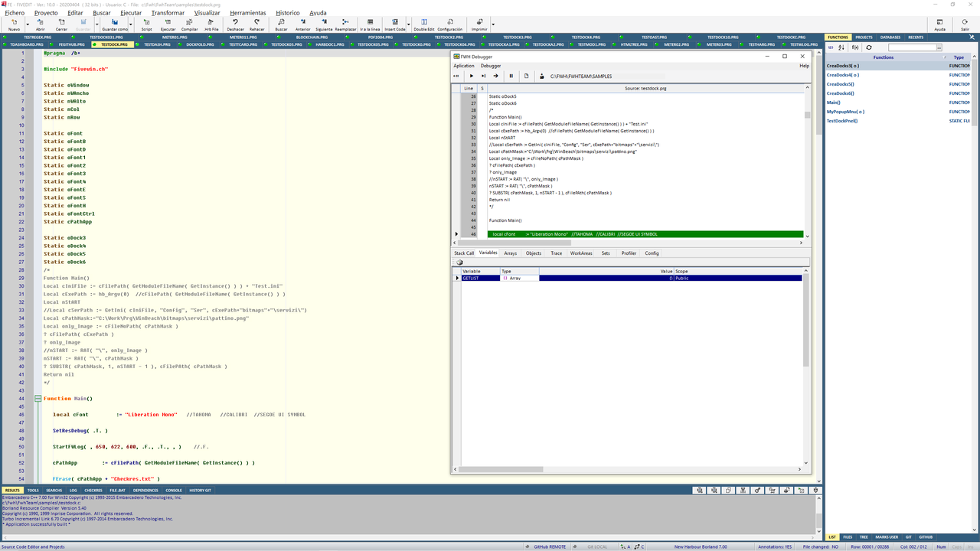The width and height of the screenshot is (980, 551).
Task: Click the Insert Code toolbar icon
Action: (x=394, y=23)
